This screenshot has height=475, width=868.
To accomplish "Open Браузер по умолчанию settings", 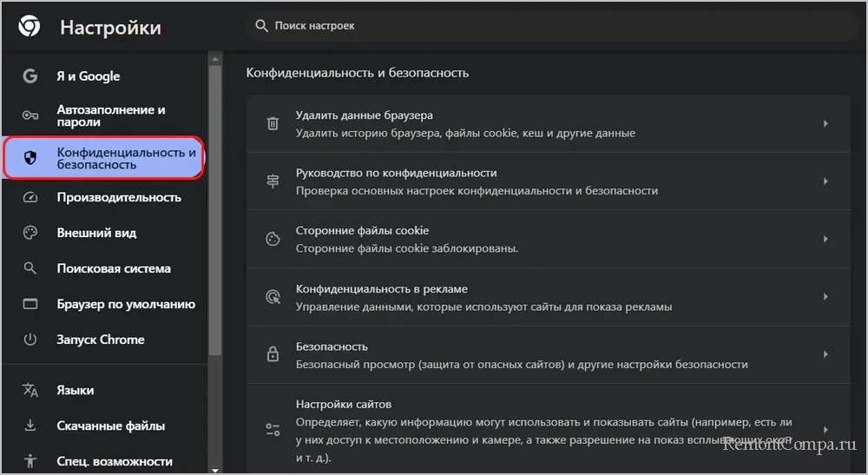I will (126, 304).
